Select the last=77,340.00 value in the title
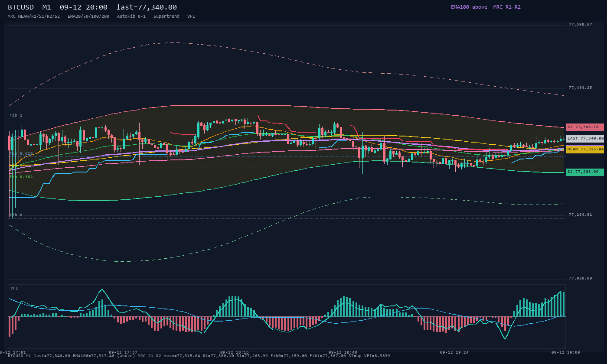This screenshot has width=607, height=364. pos(147,7)
